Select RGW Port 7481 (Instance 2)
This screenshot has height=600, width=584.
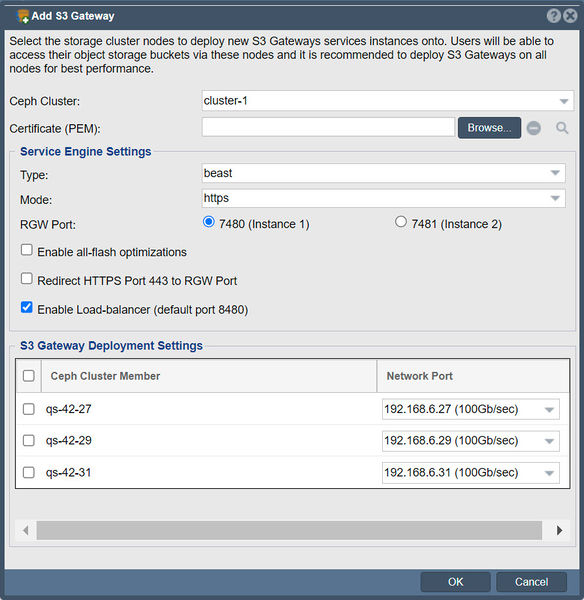tap(401, 222)
